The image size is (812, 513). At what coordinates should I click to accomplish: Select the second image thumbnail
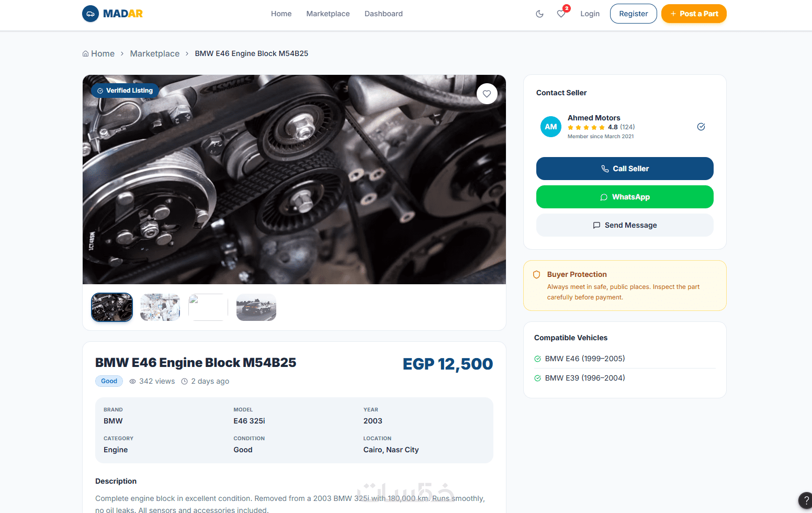[160, 307]
